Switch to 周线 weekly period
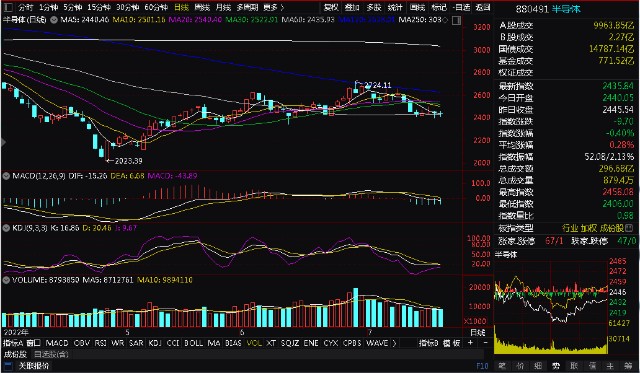 202,7
